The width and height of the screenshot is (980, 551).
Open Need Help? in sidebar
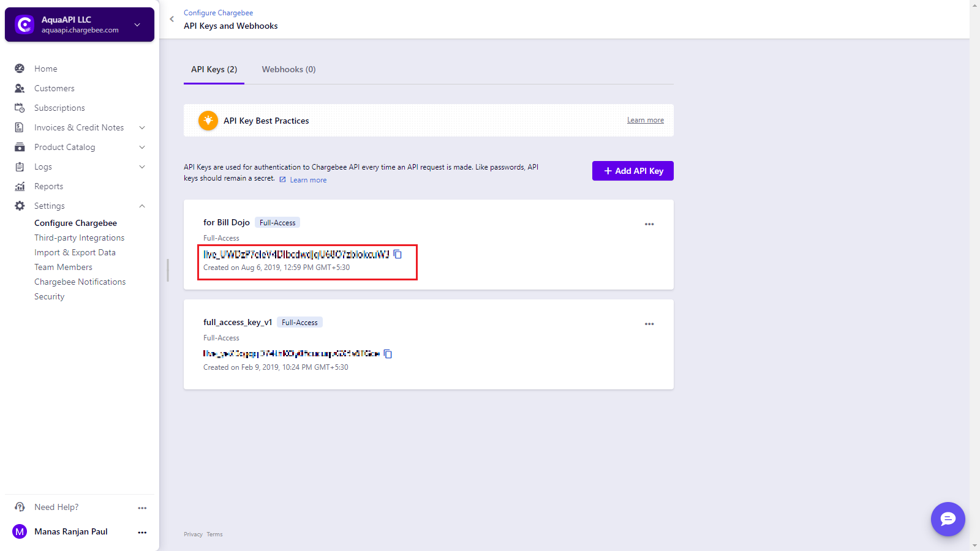56,507
